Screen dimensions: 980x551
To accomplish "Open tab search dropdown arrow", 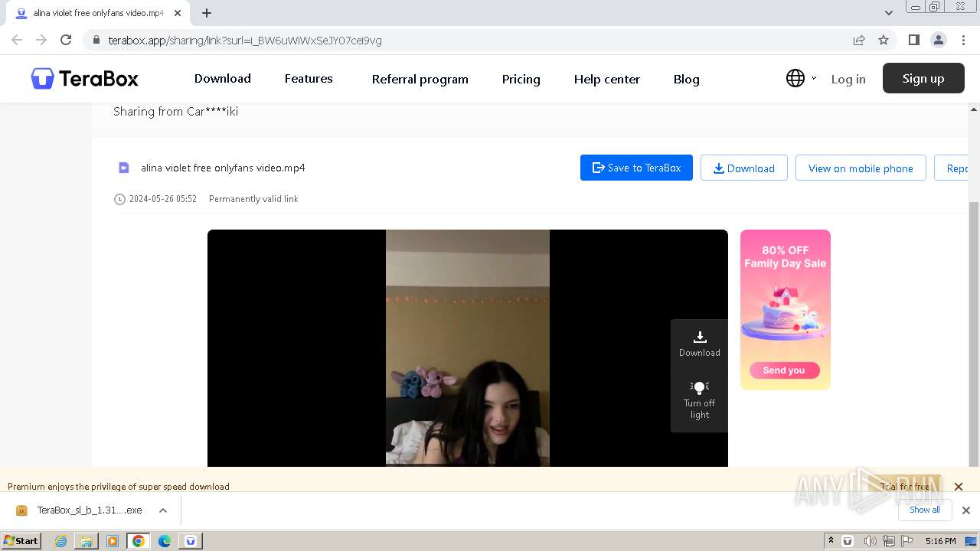I will click(888, 13).
